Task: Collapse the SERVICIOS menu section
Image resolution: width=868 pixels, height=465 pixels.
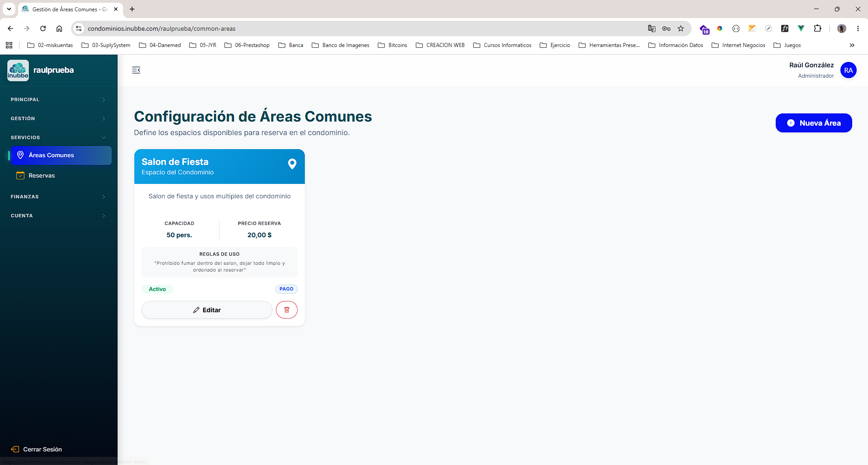Action: tap(59, 137)
